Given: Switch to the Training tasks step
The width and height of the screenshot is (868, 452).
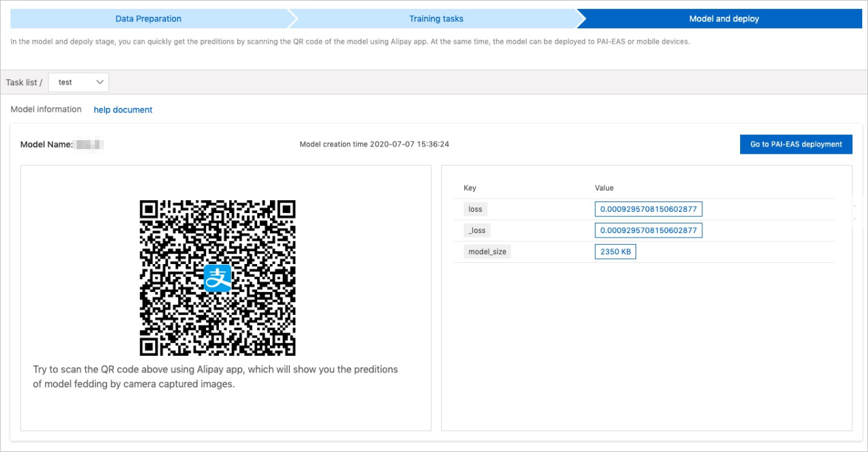Looking at the screenshot, I should tap(436, 19).
